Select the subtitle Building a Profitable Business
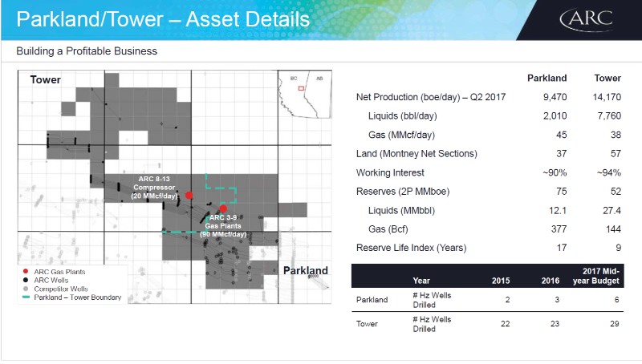 pyautogui.click(x=87, y=51)
